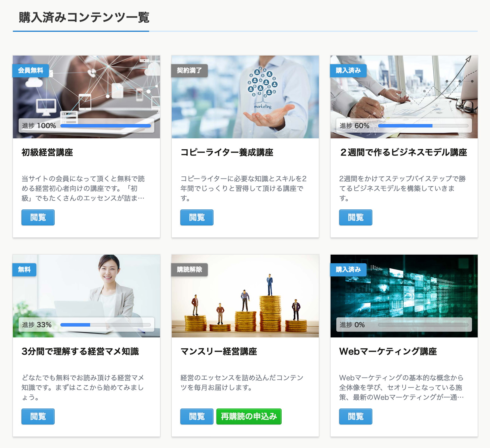
Task: Click the 購入済み badge on business model card
Action: coord(348,70)
